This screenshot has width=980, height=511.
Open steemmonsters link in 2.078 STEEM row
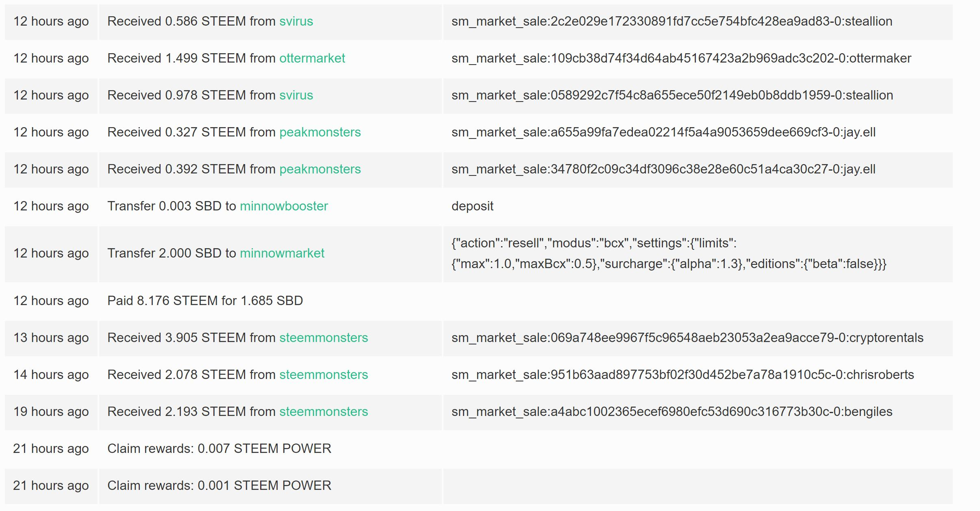[x=324, y=375]
